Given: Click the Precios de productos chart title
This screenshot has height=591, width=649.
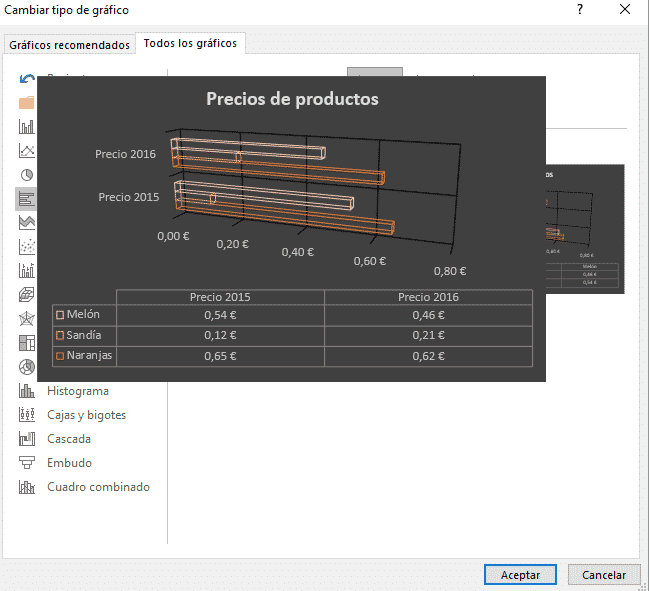Looking at the screenshot, I should coord(292,99).
